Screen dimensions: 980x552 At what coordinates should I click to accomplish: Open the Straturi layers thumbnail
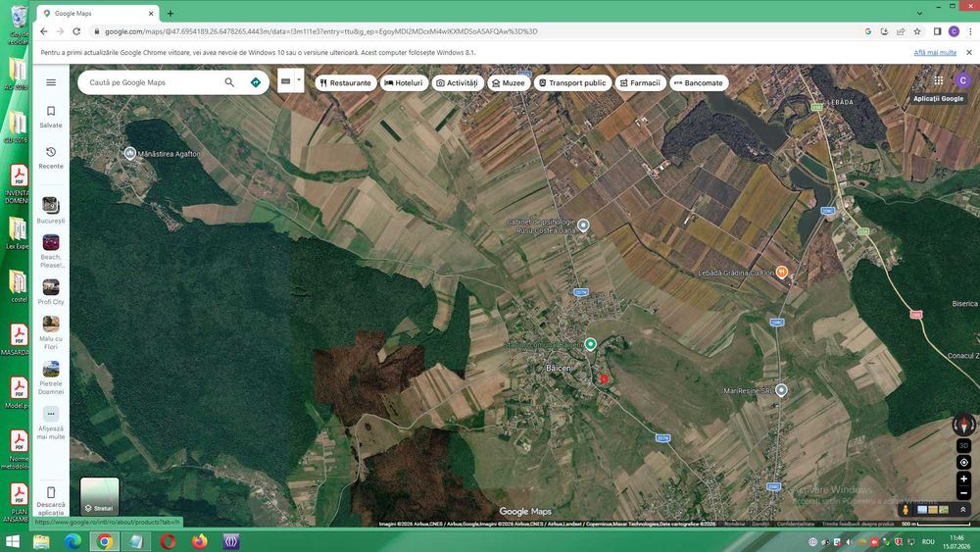99,496
